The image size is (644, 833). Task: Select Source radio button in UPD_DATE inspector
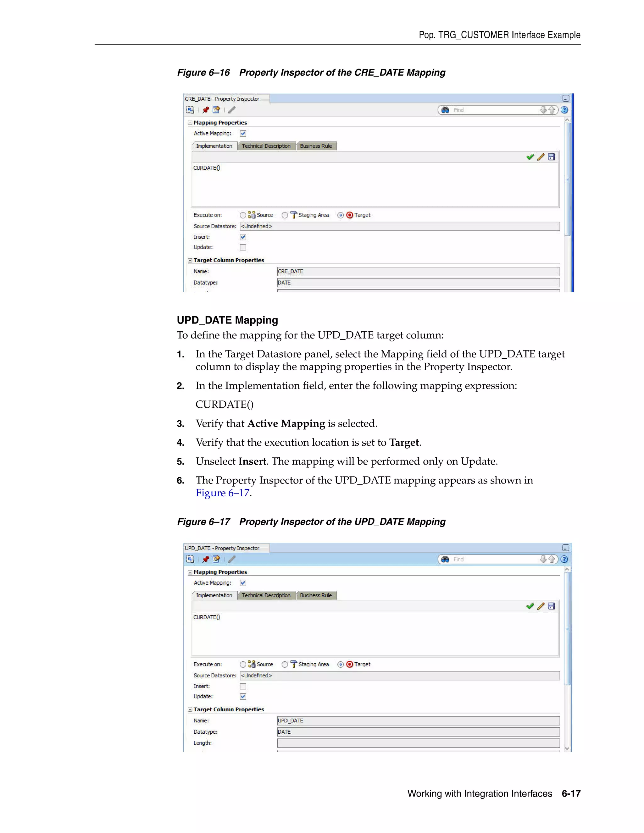pyautogui.click(x=243, y=665)
